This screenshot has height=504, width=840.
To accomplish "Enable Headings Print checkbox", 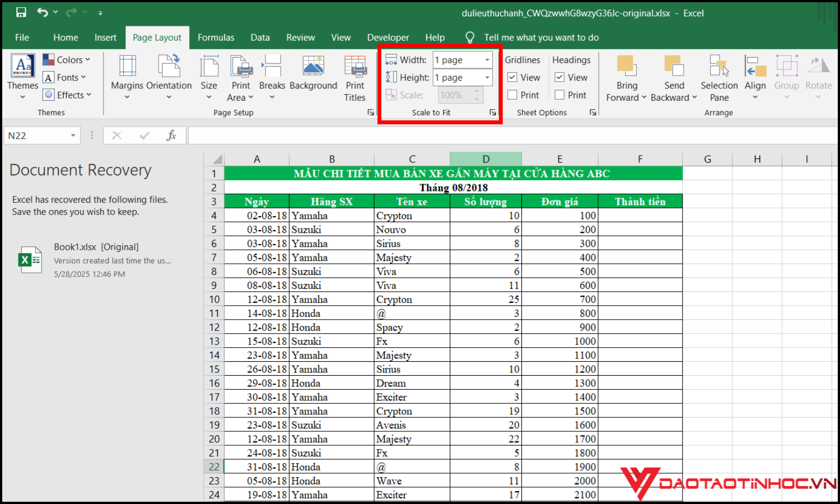I will click(559, 95).
